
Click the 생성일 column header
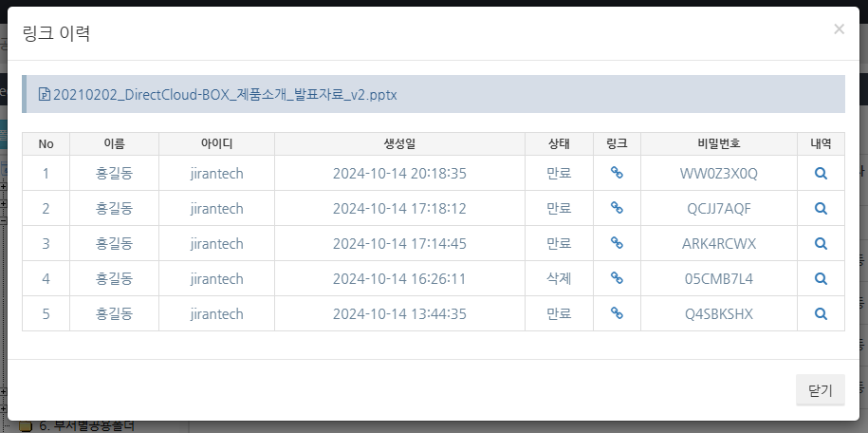[x=399, y=144]
